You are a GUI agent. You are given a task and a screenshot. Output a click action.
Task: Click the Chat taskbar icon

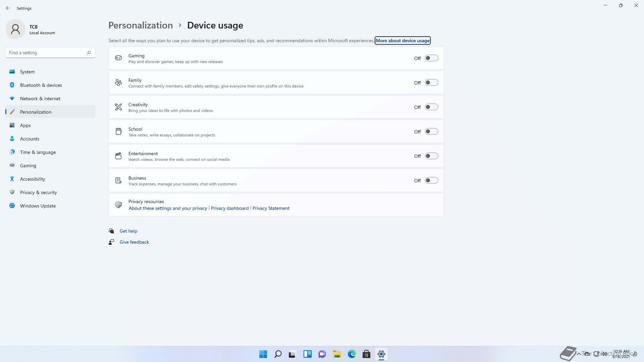(x=322, y=354)
